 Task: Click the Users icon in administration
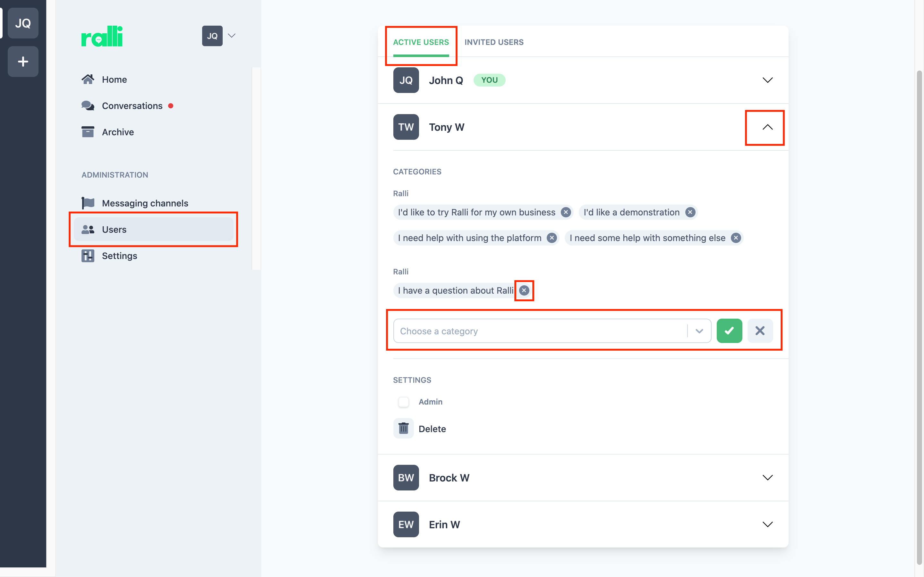(x=87, y=229)
